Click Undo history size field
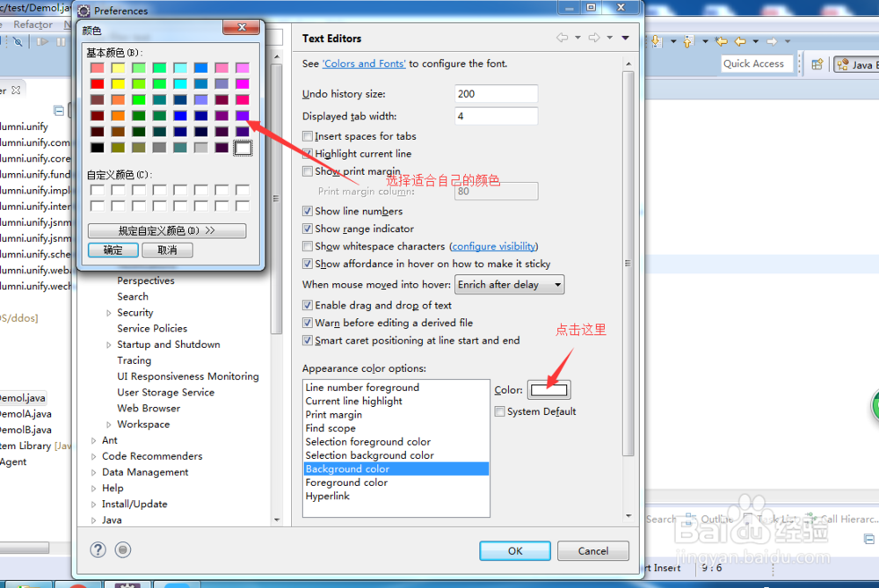Image resolution: width=879 pixels, height=588 pixels. pos(496,94)
